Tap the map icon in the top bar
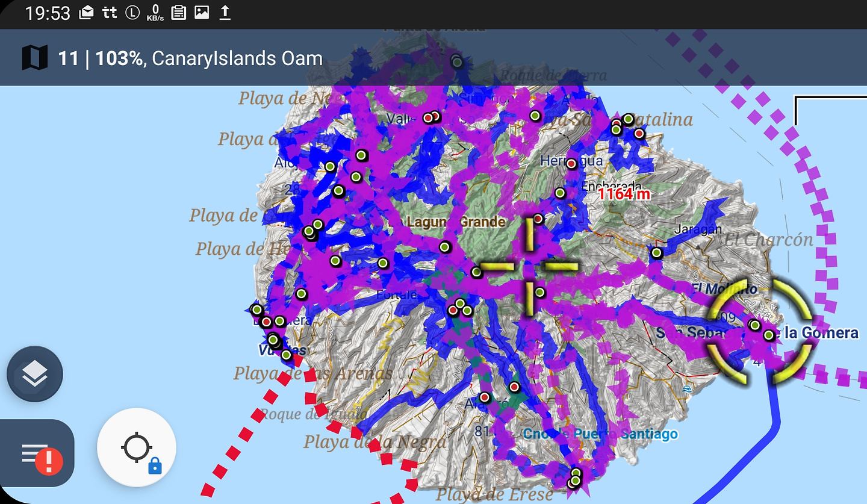Viewport: 867px width, 504px height. [34, 58]
